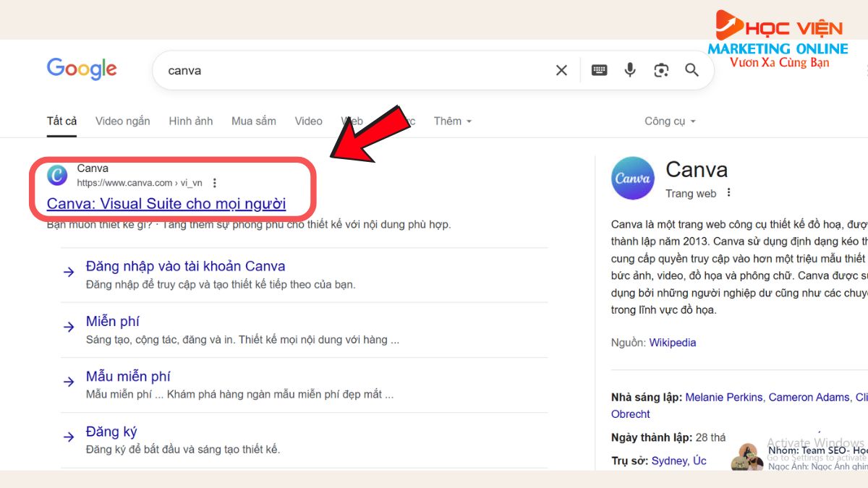This screenshot has width=868, height=488.
Task: Select the Tất cả tab
Action: pos(62,121)
